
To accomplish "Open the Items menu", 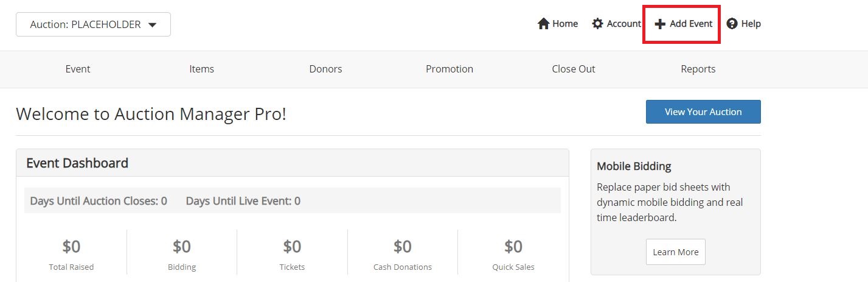I will [x=202, y=69].
